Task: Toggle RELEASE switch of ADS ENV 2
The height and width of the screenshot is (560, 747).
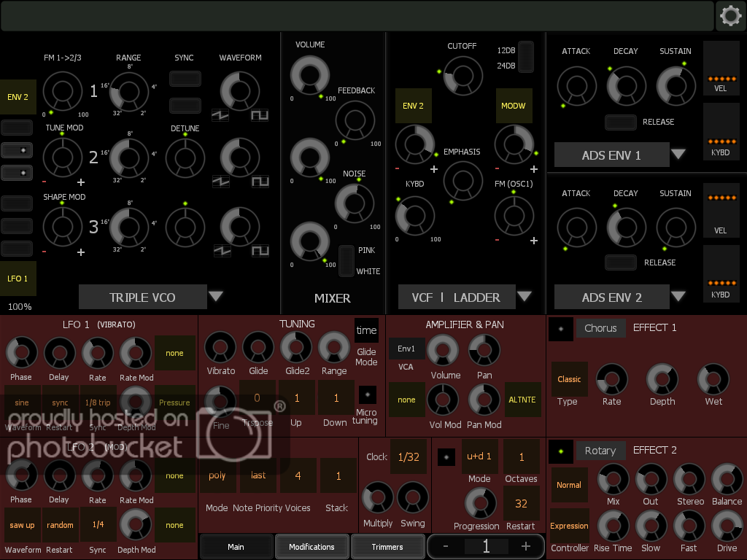Action: pyautogui.click(x=620, y=262)
